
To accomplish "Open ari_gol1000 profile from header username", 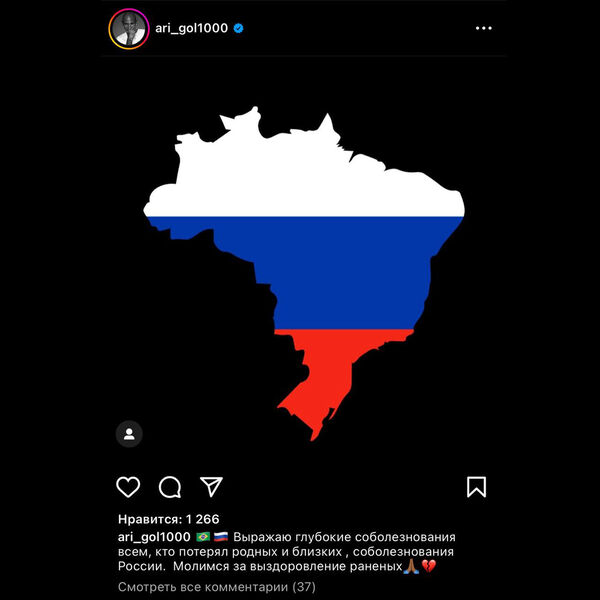I will coord(191,28).
